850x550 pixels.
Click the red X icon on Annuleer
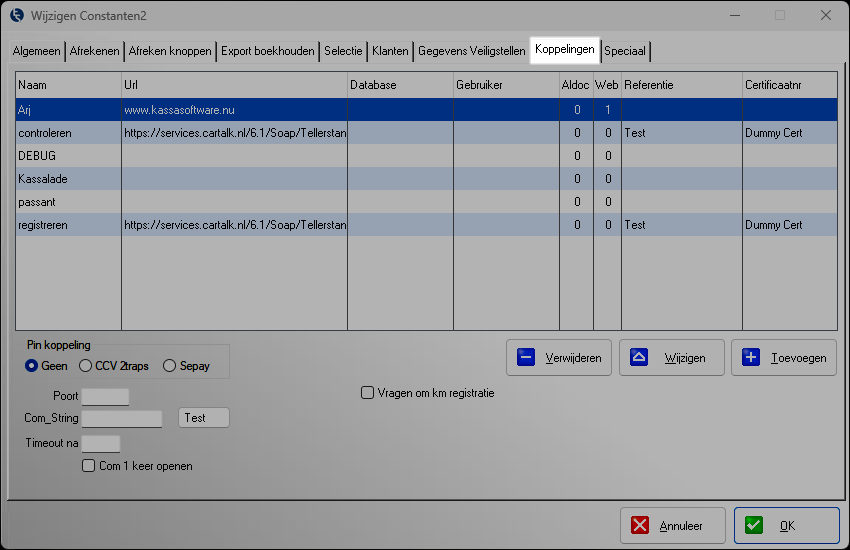(x=640, y=525)
